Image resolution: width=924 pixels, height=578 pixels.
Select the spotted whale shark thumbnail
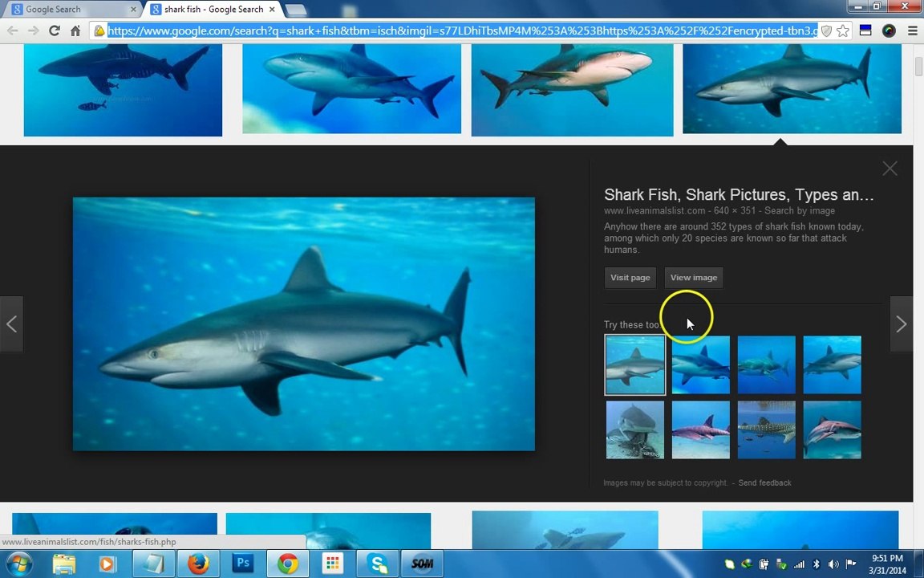coord(766,430)
